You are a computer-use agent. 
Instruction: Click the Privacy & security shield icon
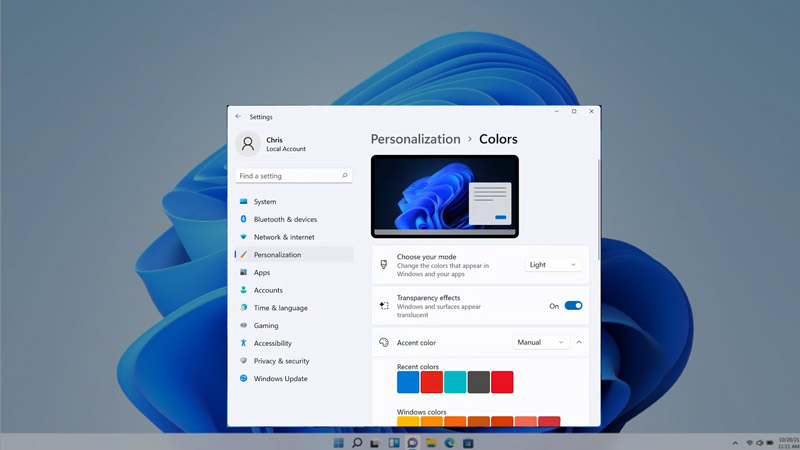click(243, 361)
